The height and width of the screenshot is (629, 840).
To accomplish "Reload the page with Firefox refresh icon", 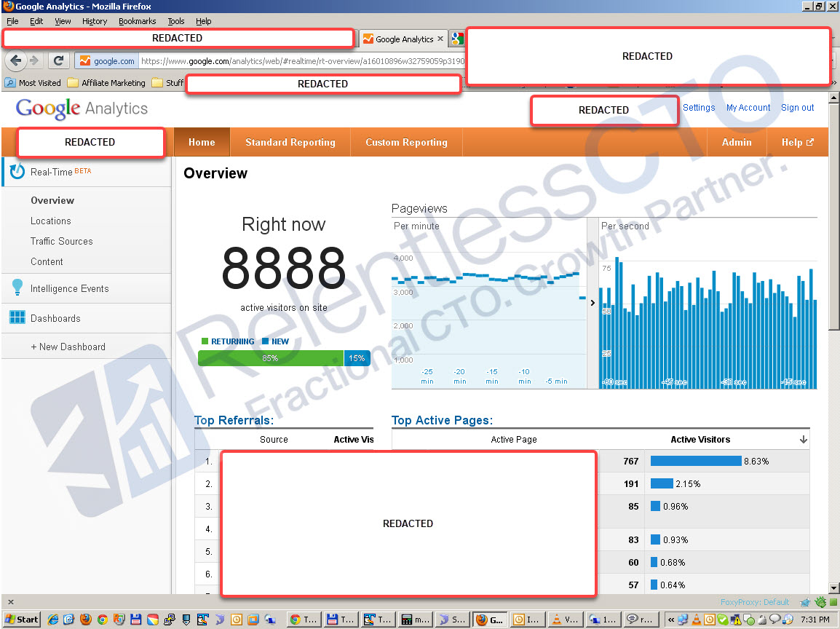I will click(59, 60).
